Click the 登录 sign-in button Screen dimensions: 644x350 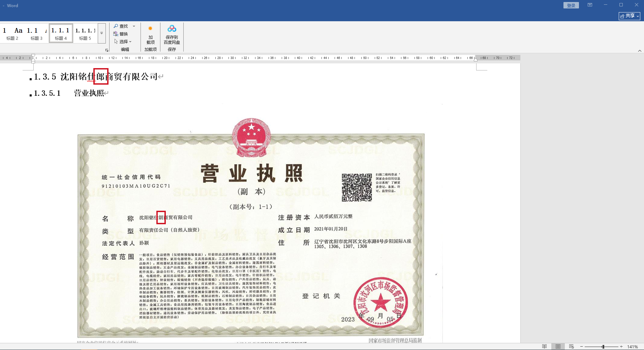(x=571, y=5)
